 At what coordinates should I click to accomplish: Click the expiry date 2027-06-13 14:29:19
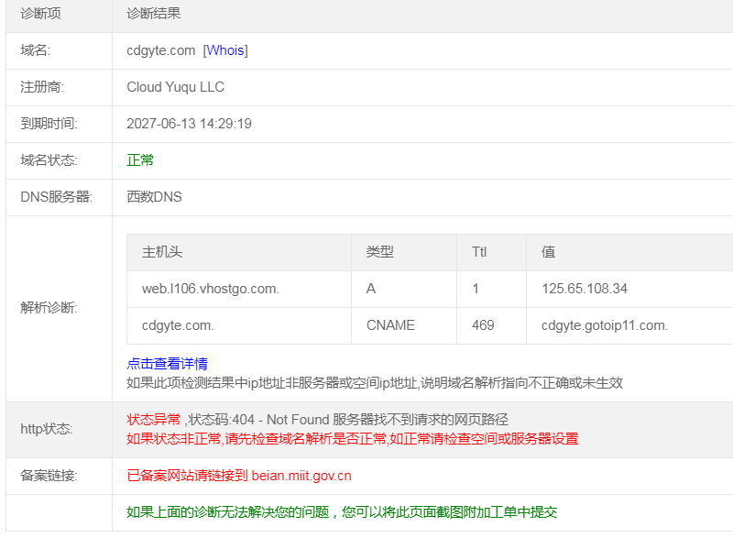[x=189, y=124]
